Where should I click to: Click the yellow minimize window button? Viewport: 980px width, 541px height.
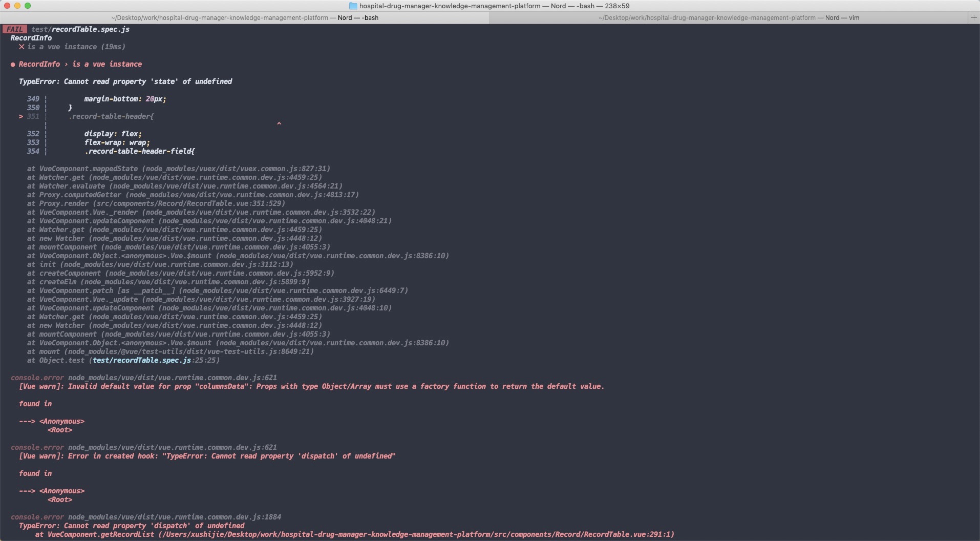coord(17,6)
